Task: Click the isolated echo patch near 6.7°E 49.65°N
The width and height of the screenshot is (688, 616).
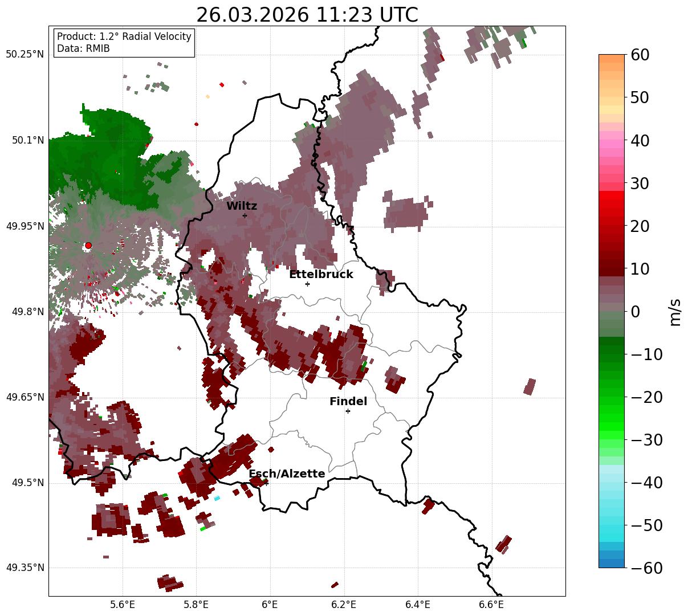Action: click(530, 386)
